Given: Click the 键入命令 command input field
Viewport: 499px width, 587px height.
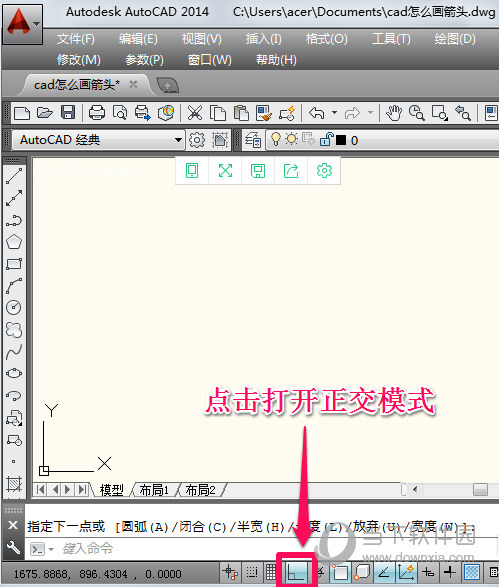Looking at the screenshot, I should (262, 549).
